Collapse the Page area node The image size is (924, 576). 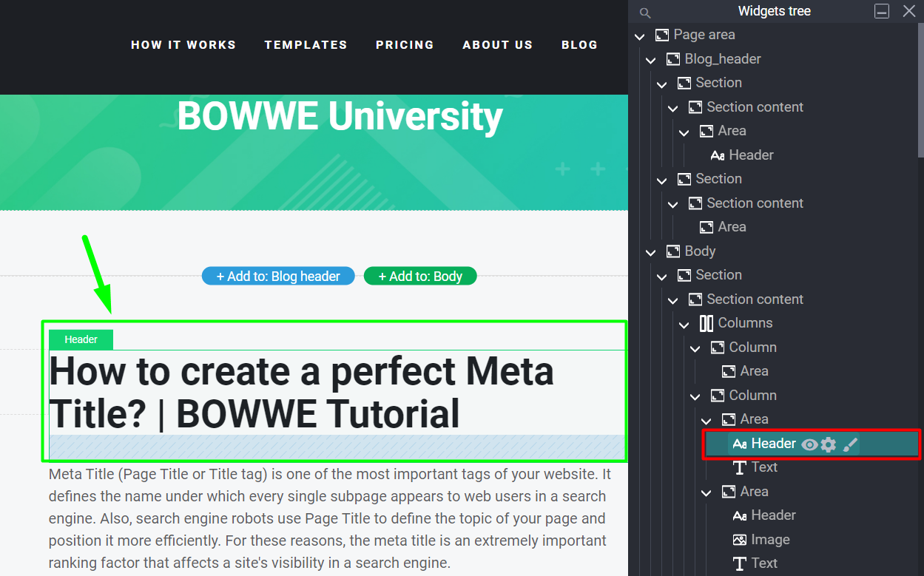coord(640,36)
